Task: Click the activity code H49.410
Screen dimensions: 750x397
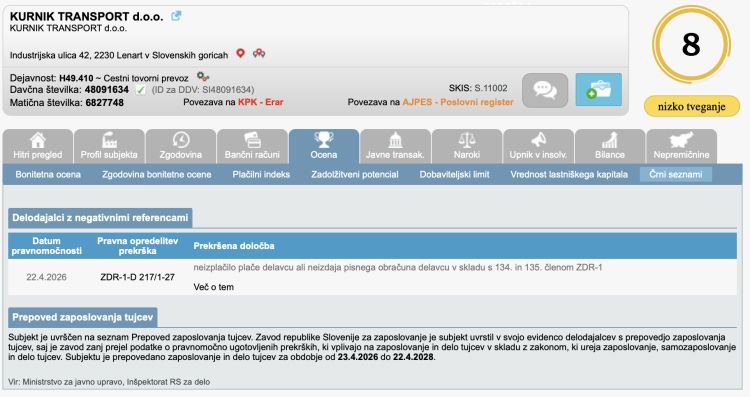Action: [x=76, y=78]
